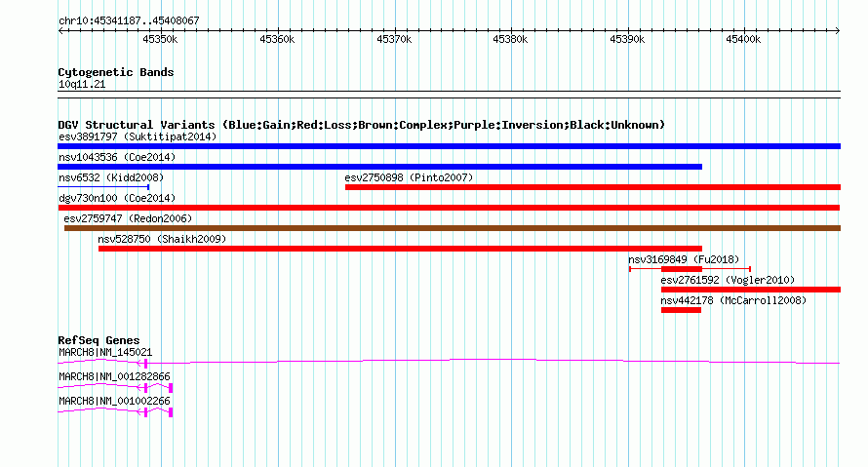Viewport: 868px width, 467px height.
Task: Click the Cytogenetic Bands track title
Action: [116, 72]
